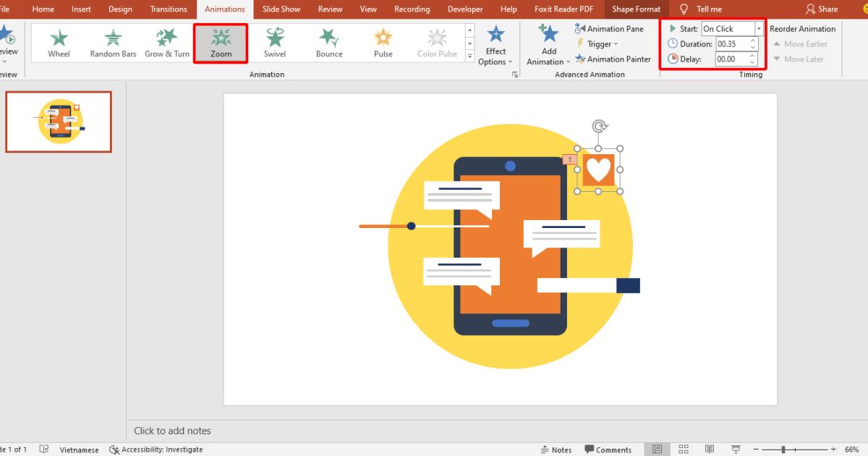Open the Slide Show ribbon tab
Screen dimensions: 868x456
(x=281, y=9)
